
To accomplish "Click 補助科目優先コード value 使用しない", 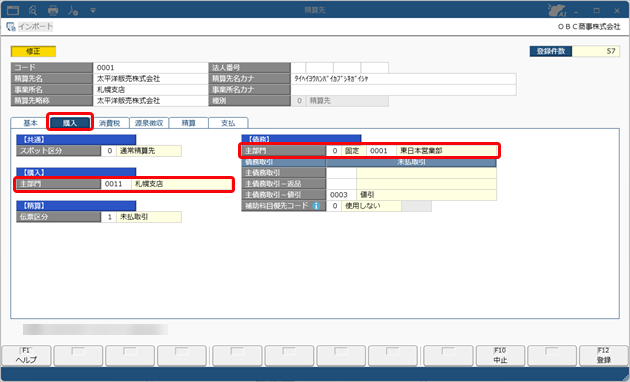I will click(371, 206).
